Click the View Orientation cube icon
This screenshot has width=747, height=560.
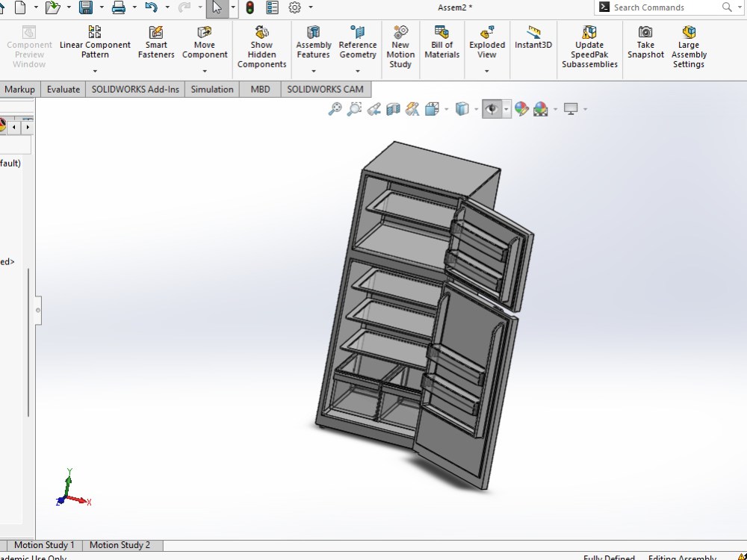[432, 109]
